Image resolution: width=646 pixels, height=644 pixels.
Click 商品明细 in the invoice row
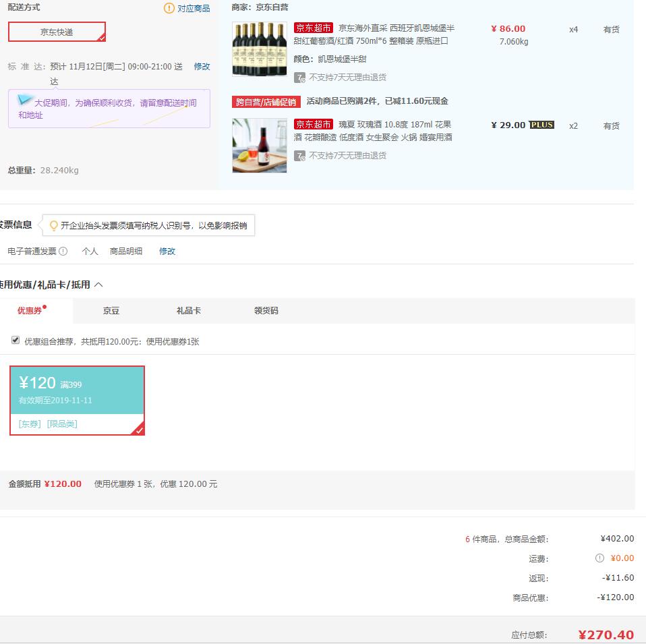(x=126, y=251)
